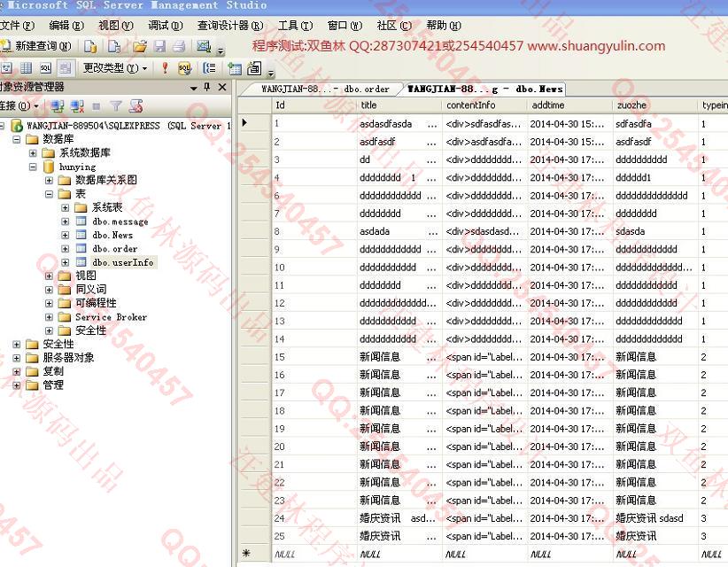Show the SQL pane icon
The width and height of the screenshot is (728, 567).
tap(45, 68)
